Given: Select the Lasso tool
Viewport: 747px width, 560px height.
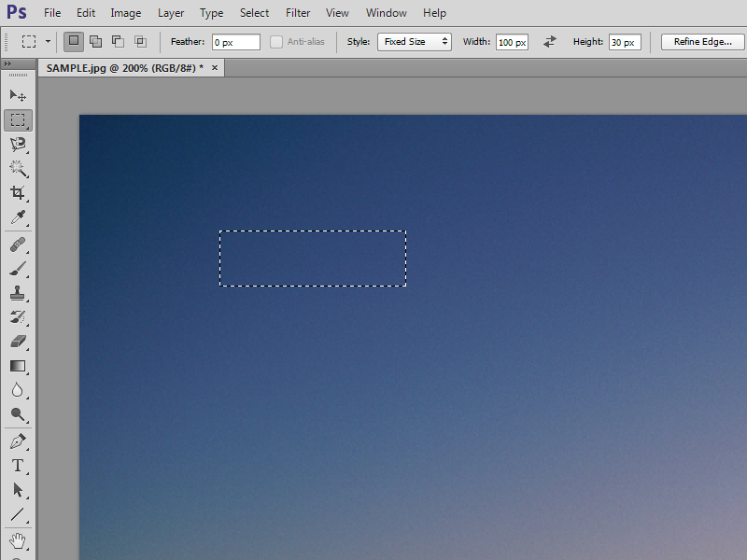Looking at the screenshot, I should (x=18, y=145).
